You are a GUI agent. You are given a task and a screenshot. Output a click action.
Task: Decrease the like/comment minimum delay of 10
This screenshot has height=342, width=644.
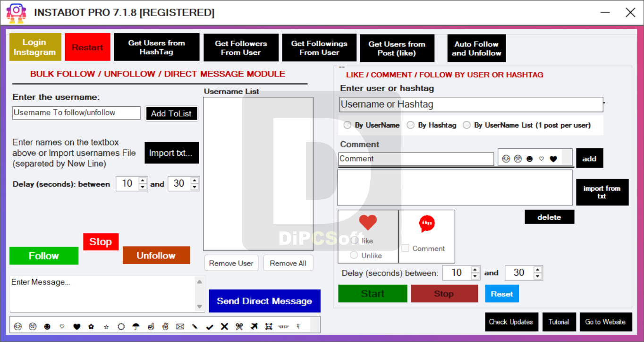pos(475,276)
